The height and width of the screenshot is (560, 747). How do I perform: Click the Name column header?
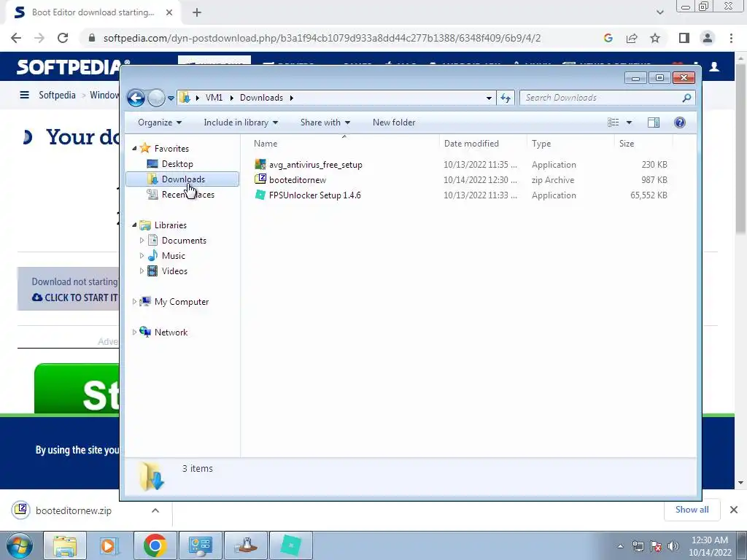pyautogui.click(x=266, y=144)
